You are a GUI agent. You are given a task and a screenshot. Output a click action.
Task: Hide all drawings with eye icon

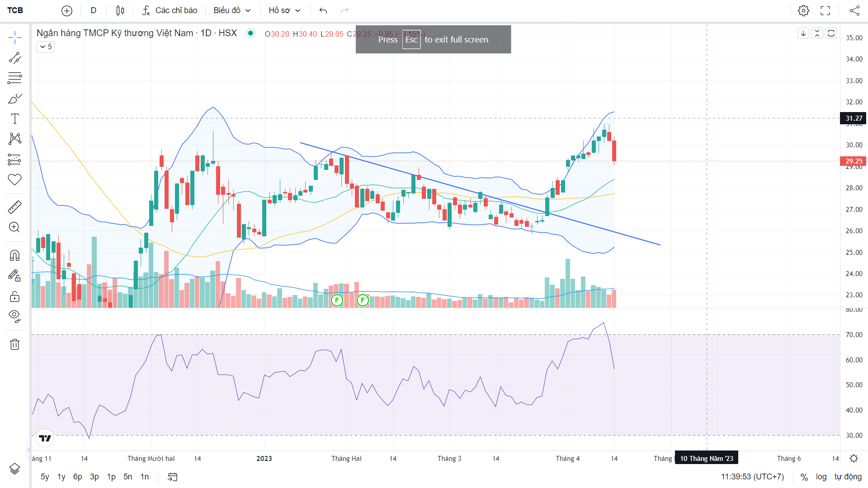tap(14, 316)
